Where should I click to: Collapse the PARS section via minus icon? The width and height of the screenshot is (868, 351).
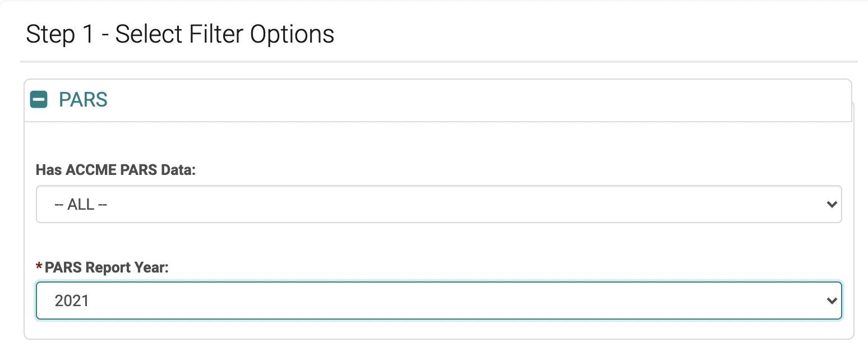[x=39, y=100]
